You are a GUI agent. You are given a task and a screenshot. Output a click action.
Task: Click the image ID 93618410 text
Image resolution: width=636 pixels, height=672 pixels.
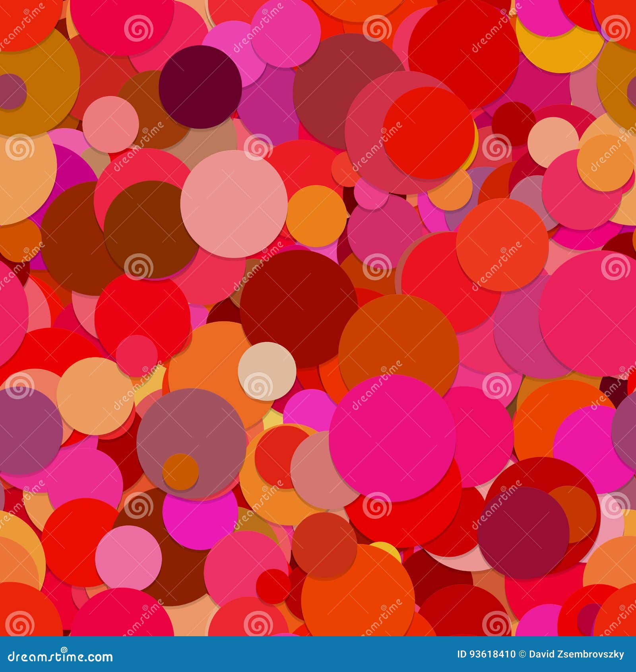(484, 654)
